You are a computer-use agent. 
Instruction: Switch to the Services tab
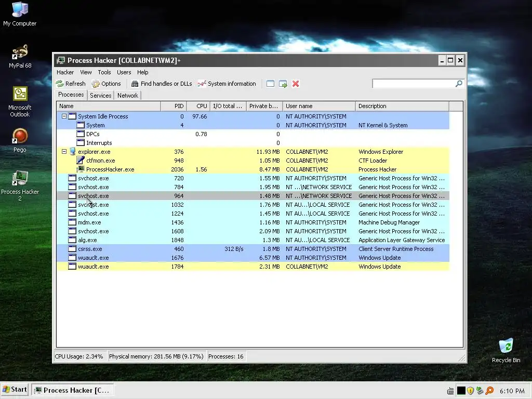[x=100, y=96]
